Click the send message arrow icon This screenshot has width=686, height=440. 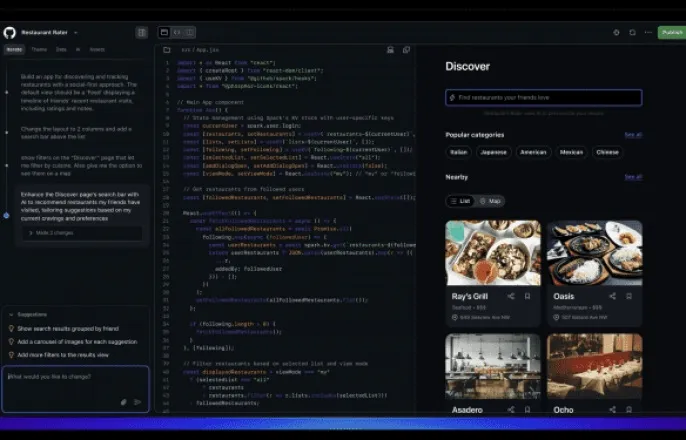click(137, 402)
